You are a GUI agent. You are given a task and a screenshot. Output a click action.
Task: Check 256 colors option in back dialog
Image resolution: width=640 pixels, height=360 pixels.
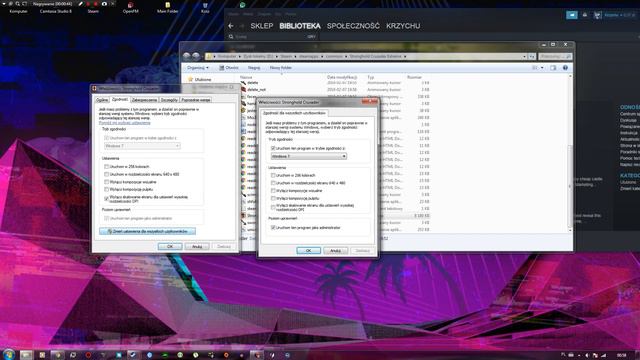point(107,167)
